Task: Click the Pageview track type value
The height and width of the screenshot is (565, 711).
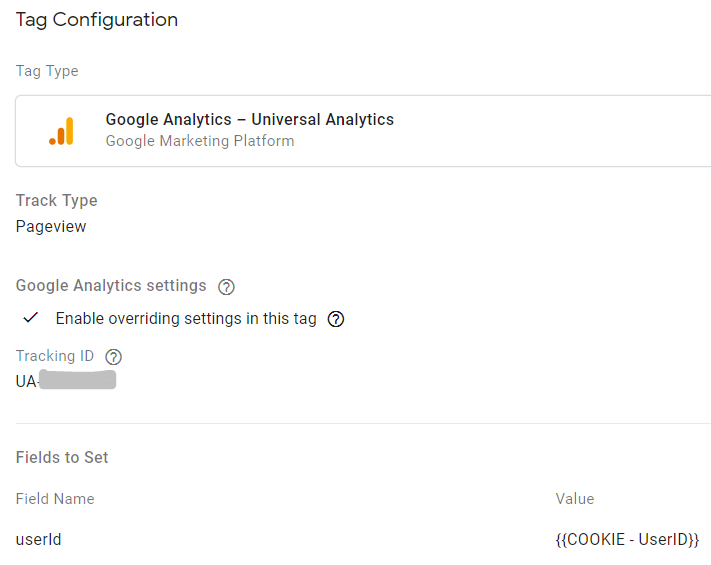Action: 51,226
